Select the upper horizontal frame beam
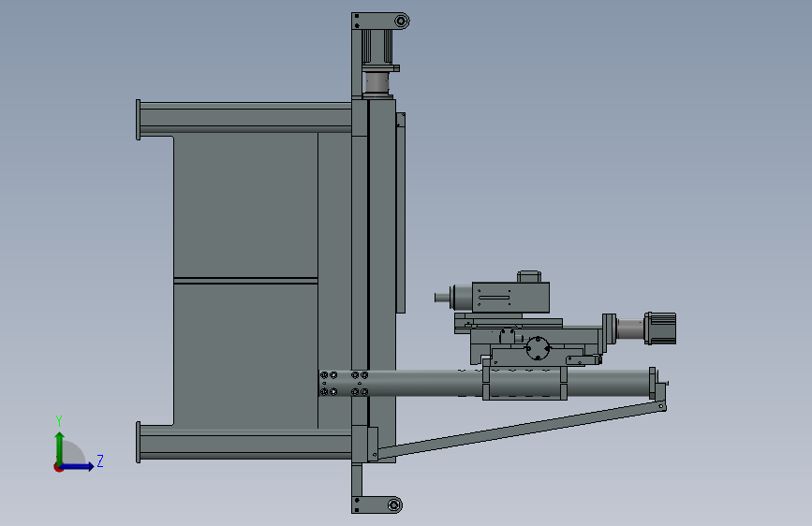 (245, 118)
